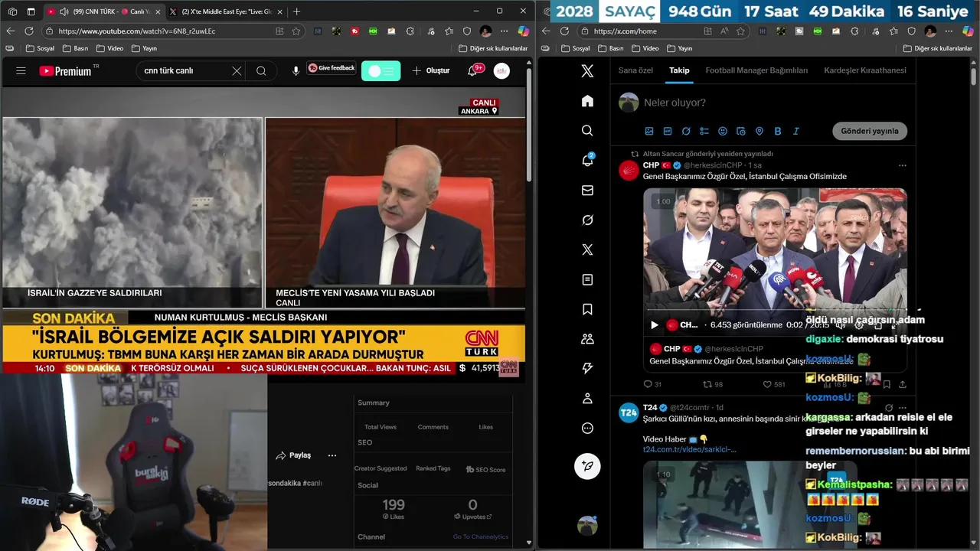The width and height of the screenshot is (980, 551).
Task: Open Grok from the X sidebar
Action: point(587,220)
